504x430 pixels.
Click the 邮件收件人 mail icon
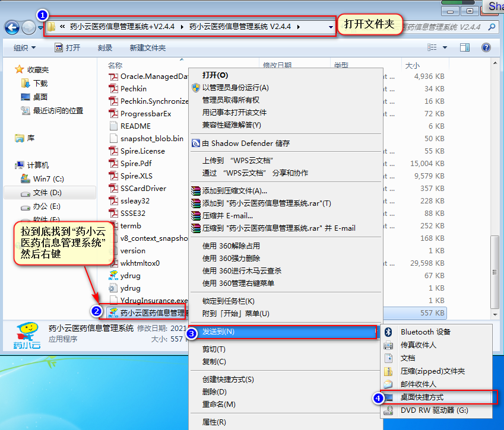tap(388, 384)
